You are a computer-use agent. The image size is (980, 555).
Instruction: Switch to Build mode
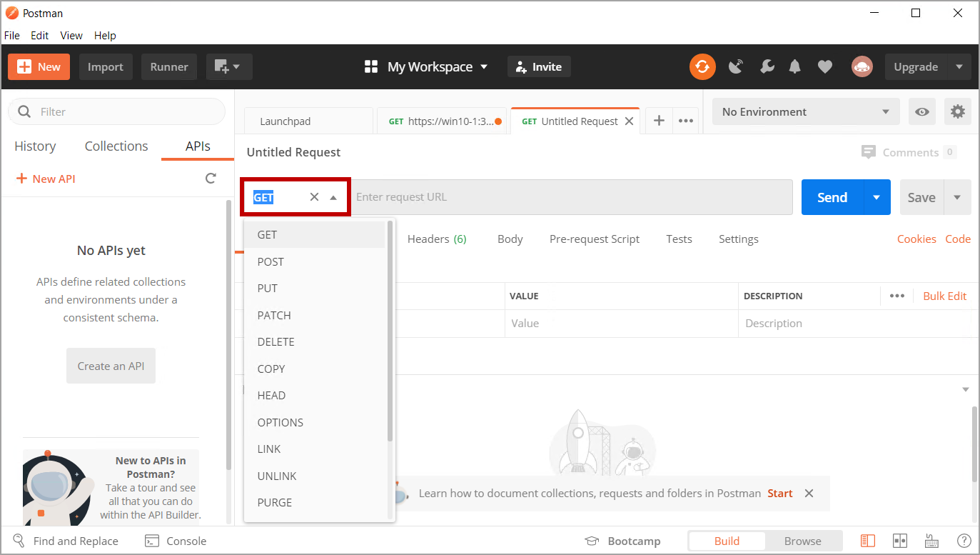727,541
